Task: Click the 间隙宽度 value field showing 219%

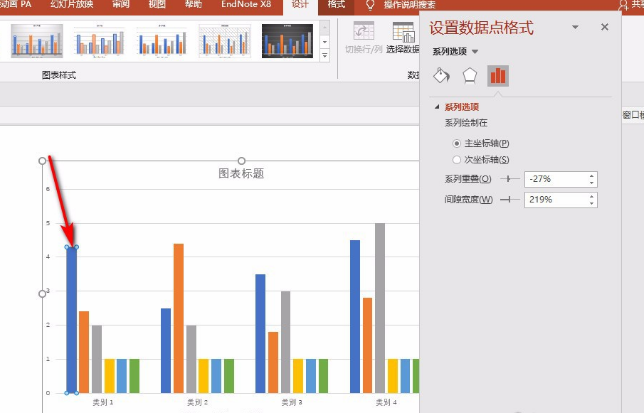Action: coord(555,200)
